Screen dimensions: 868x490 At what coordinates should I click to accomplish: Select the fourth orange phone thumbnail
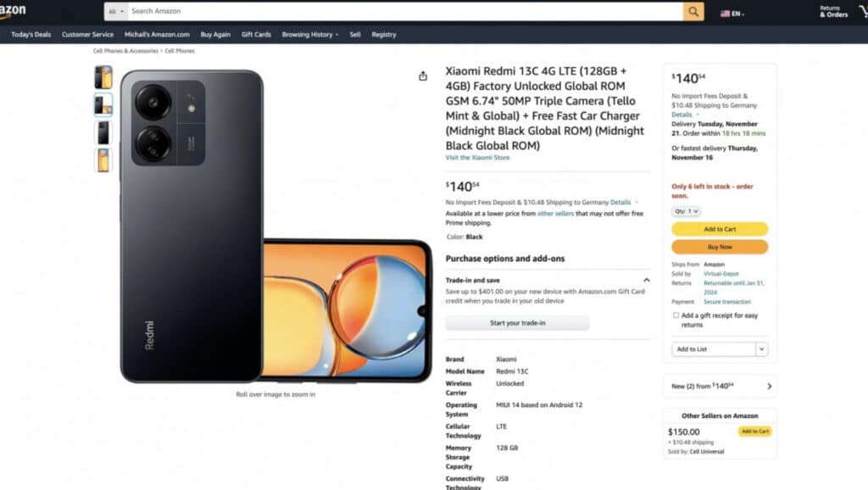tap(103, 160)
